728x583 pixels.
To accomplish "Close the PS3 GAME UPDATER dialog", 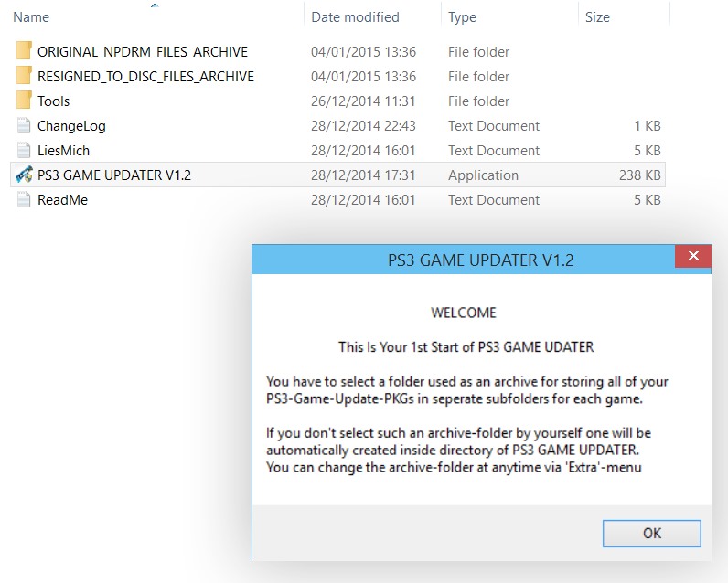I will (x=693, y=256).
